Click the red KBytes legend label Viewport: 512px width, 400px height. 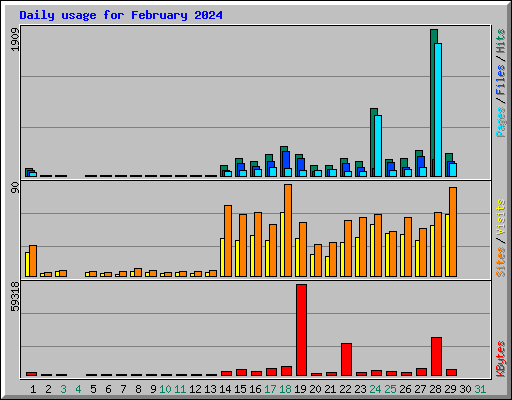click(500, 359)
